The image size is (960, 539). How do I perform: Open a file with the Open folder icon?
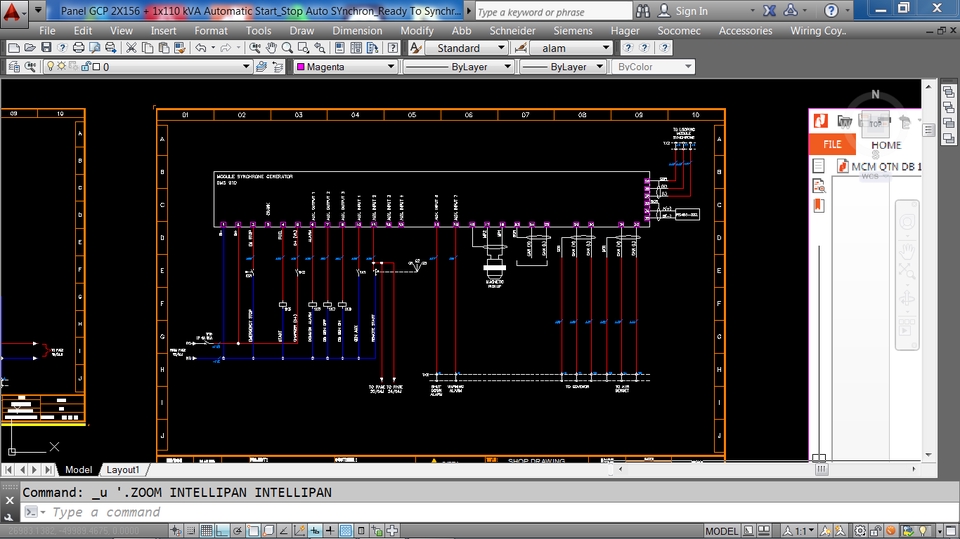(x=30, y=48)
